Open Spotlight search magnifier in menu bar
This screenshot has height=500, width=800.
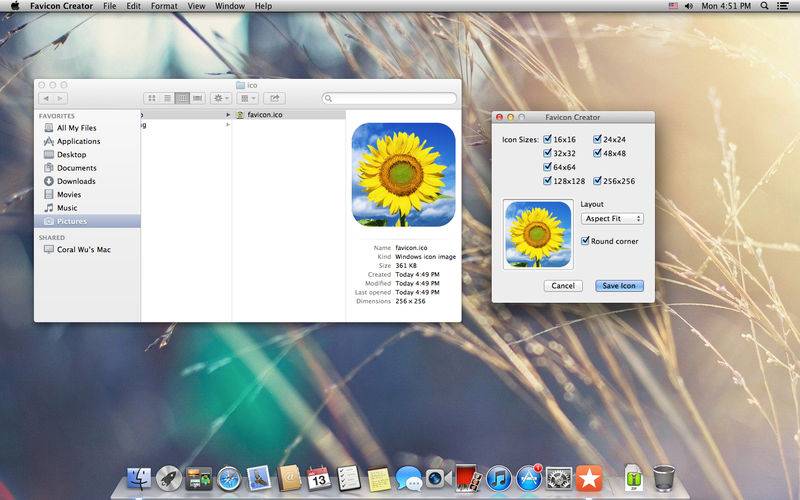pyautogui.click(x=764, y=6)
